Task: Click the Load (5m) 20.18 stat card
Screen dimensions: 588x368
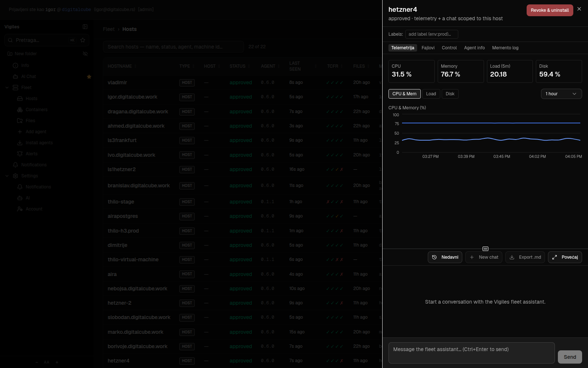Action: coord(510,71)
